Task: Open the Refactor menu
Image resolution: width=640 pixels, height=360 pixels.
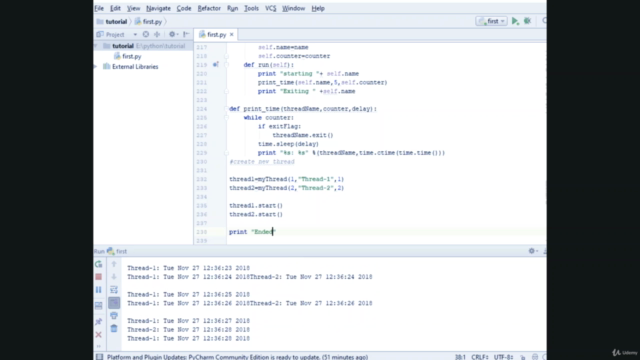Action: (x=209, y=8)
